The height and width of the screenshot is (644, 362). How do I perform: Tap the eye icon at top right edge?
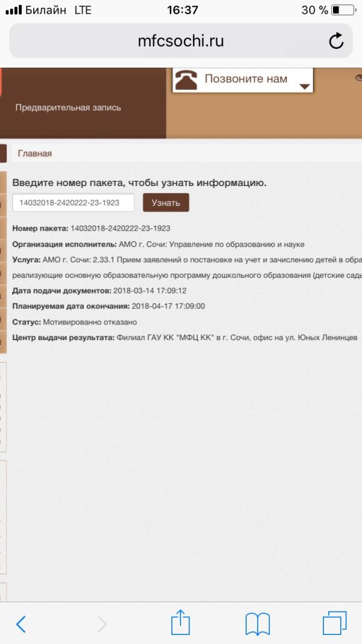(358, 77)
